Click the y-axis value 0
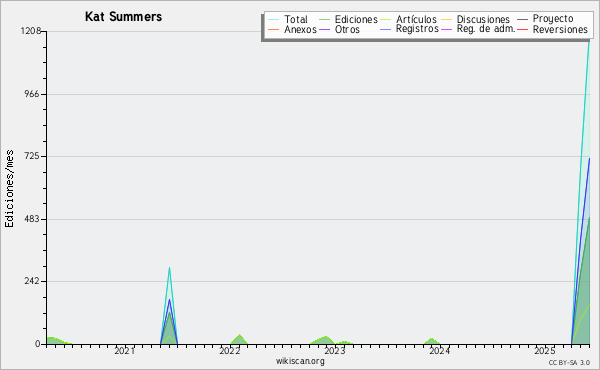The width and height of the screenshot is (600, 370). [x=38, y=344]
